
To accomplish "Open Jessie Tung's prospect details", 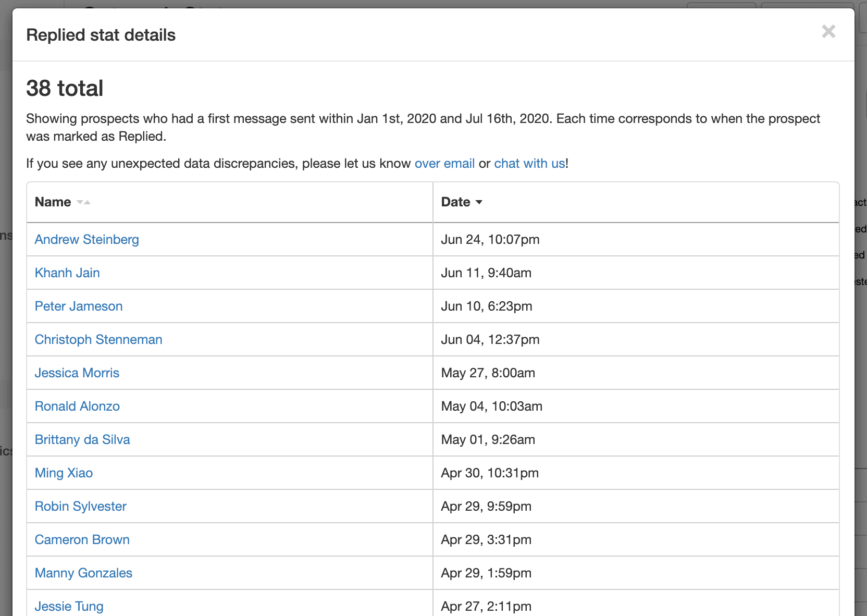I will [69, 606].
